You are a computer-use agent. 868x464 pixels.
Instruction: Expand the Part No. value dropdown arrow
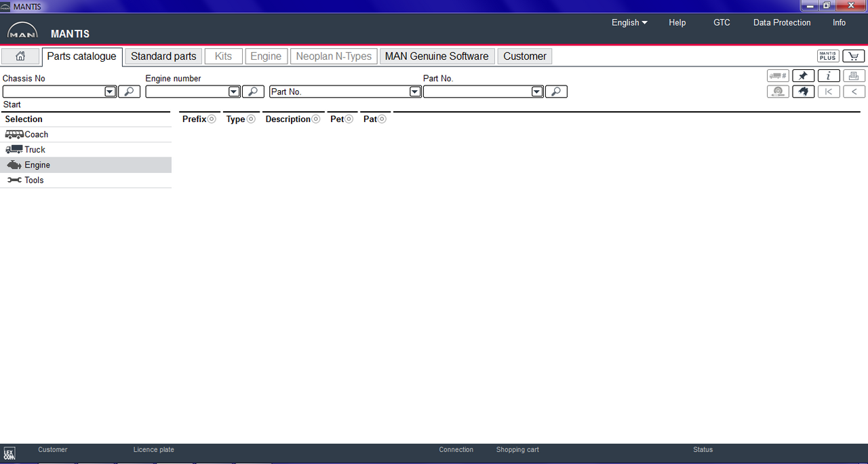[537, 92]
